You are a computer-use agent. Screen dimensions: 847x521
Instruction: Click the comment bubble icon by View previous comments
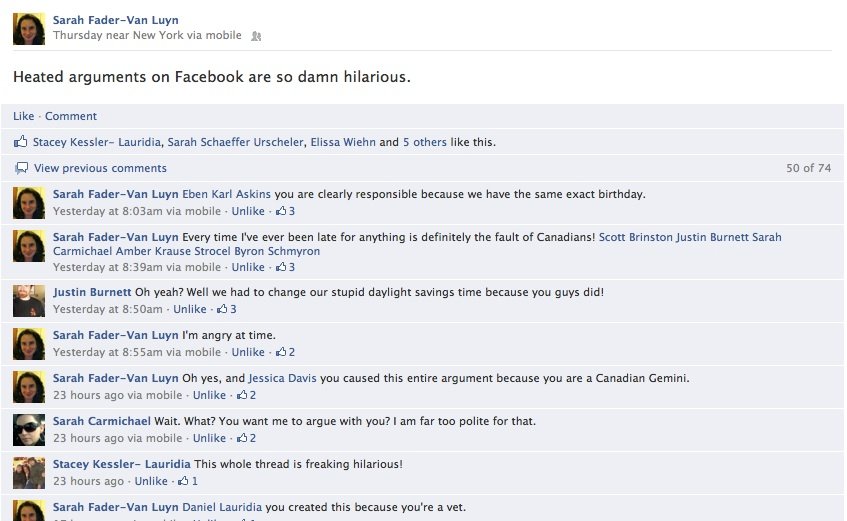[21, 168]
